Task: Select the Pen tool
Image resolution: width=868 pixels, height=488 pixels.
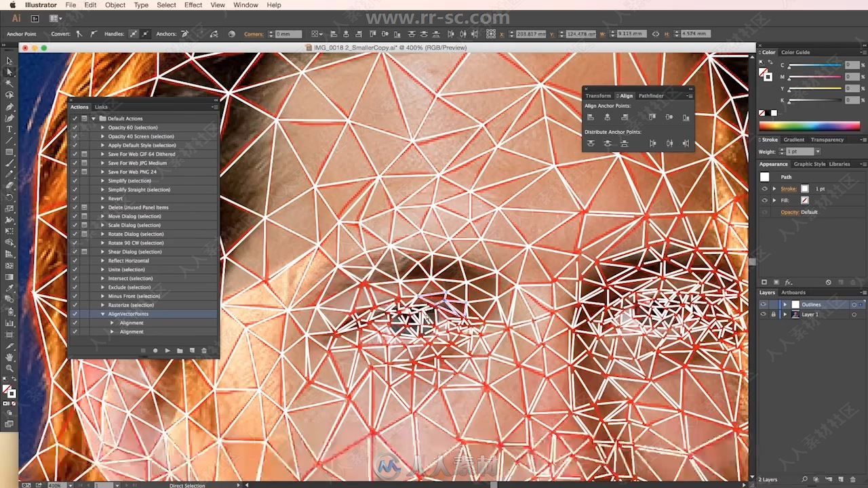Action: [x=9, y=106]
